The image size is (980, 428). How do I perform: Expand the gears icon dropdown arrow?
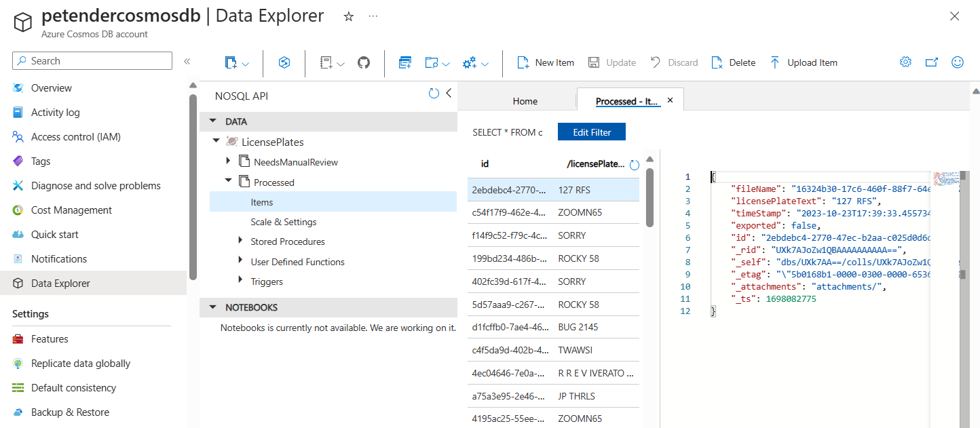[485, 64]
